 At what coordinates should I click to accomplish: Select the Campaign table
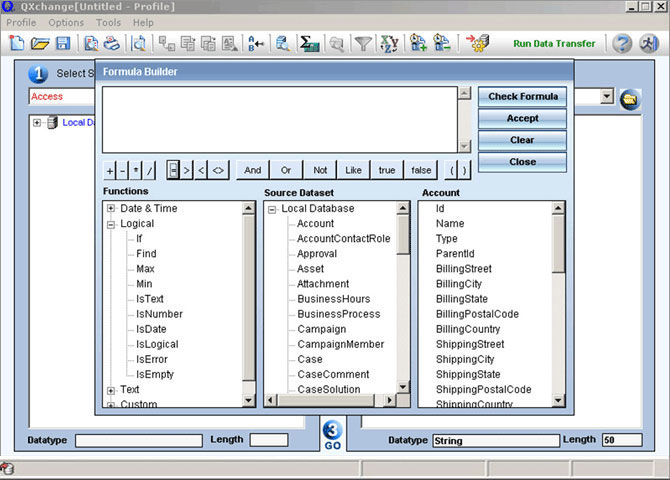click(x=322, y=329)
